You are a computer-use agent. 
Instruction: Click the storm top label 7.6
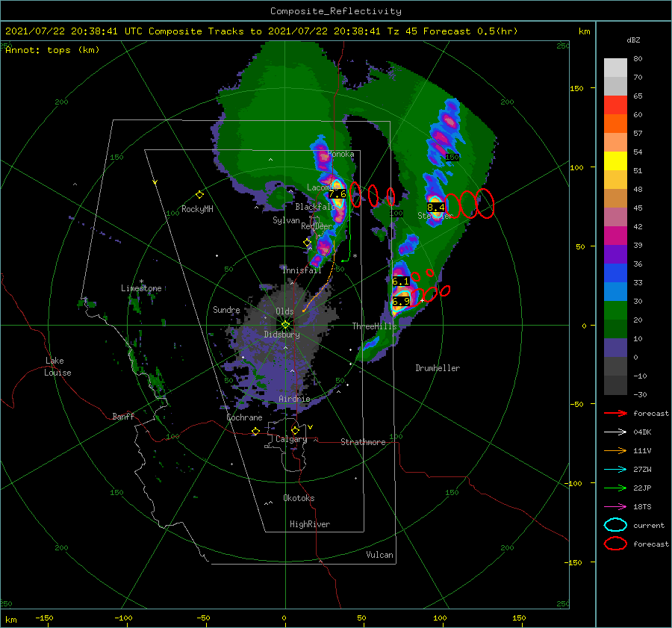click(x=337, y=194)
